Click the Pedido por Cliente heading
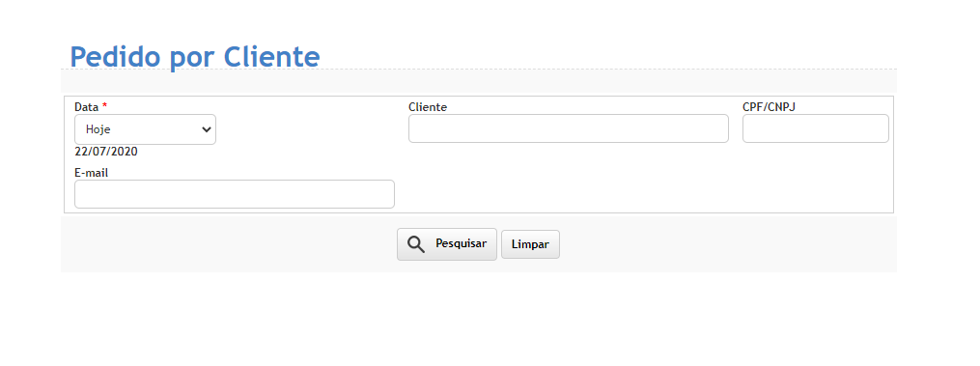 coord(195,56)
